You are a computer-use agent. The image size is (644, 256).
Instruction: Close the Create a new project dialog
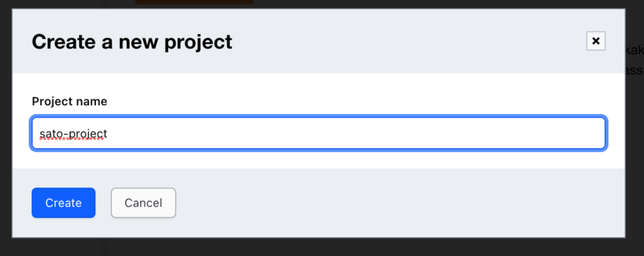point(596,41)
